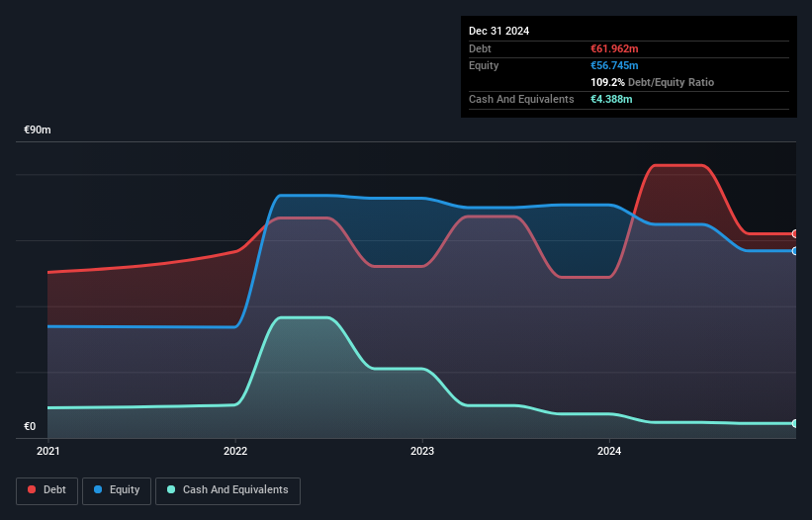Click the Equity label in tooltip
This screenshot has width=812, height=520.
click(x=484, y=65)
